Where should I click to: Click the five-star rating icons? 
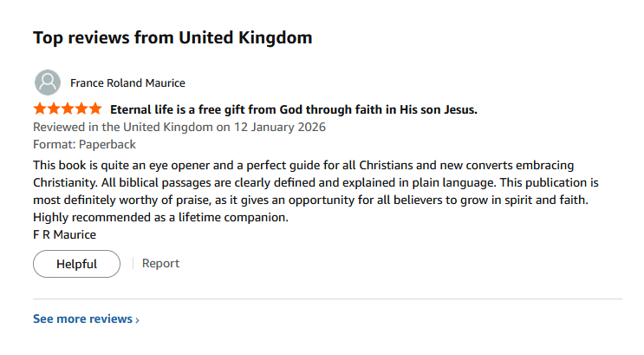67,109
